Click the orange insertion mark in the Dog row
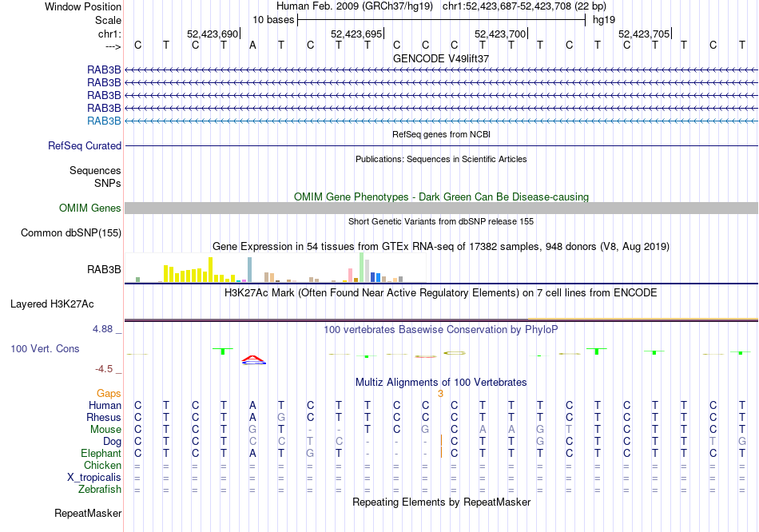 pos(441,441)
